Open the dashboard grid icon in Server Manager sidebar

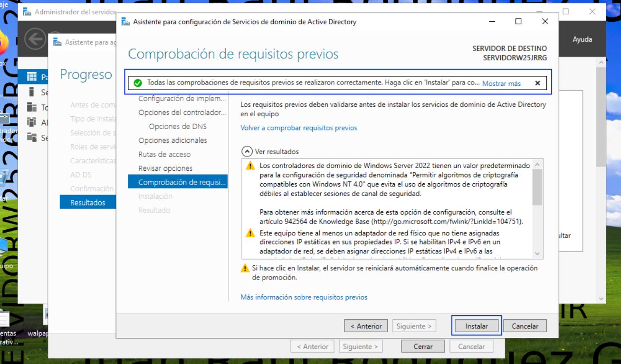pyautogui.click(x=32, y=77)
